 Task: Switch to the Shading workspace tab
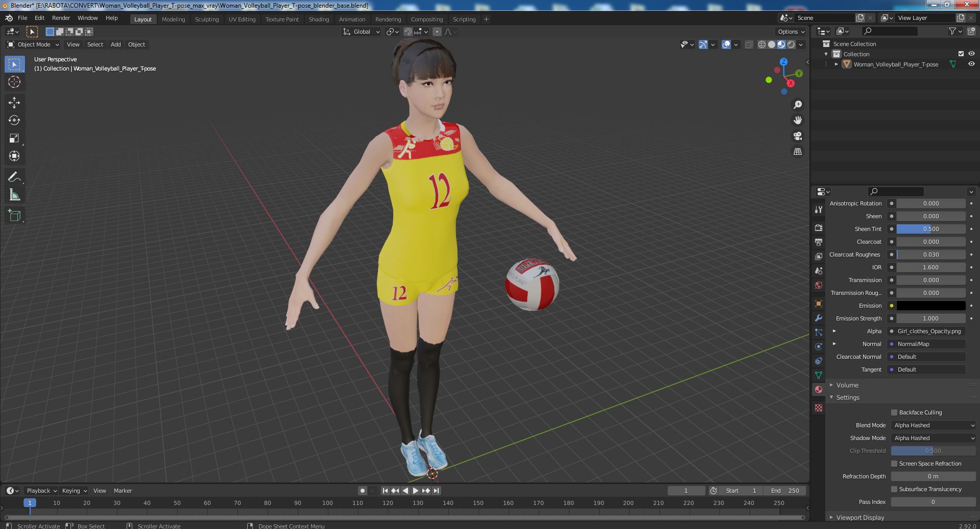coord(319,19)
